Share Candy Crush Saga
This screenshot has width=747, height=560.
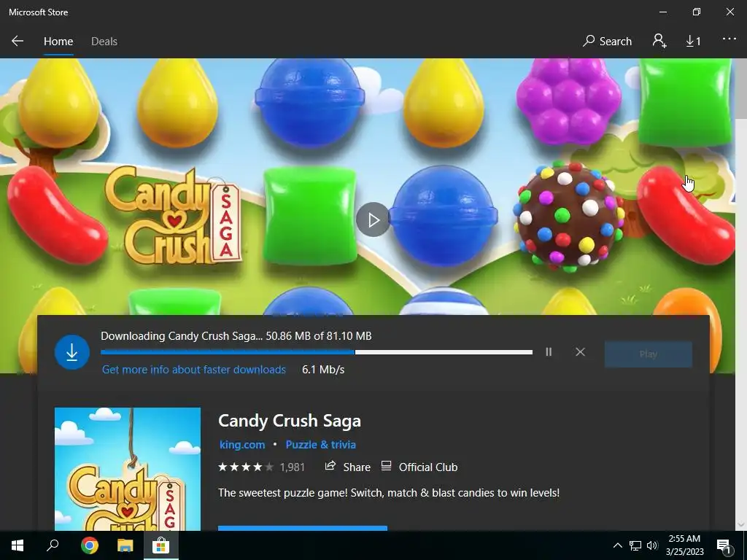[x=347, y=467]
